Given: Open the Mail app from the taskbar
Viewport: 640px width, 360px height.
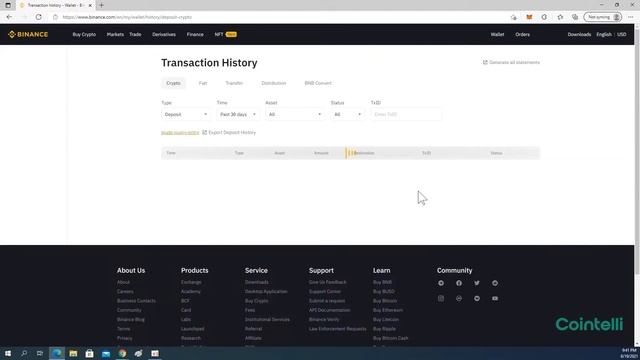Looking at the screenshot, I should point(106,353).
